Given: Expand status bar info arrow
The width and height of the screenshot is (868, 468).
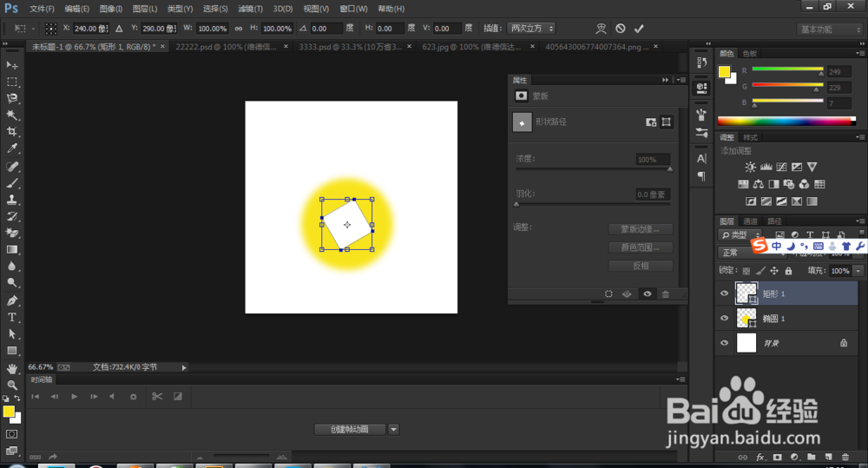Looking at the screenshot, I should coord(184,367).
